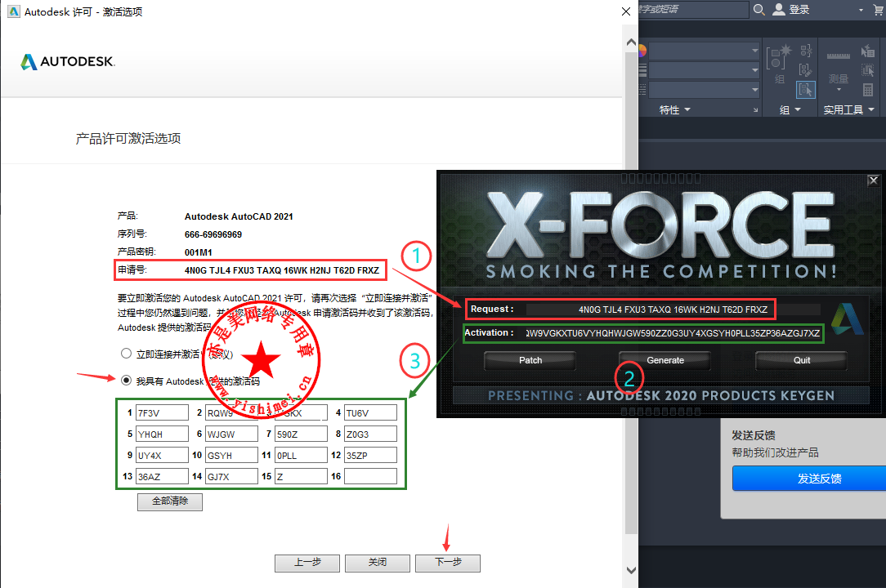The height and width of the screenshot is (588, 886).
Task: Click activation code field 10 containing GSYH
Action: (231, 455)
